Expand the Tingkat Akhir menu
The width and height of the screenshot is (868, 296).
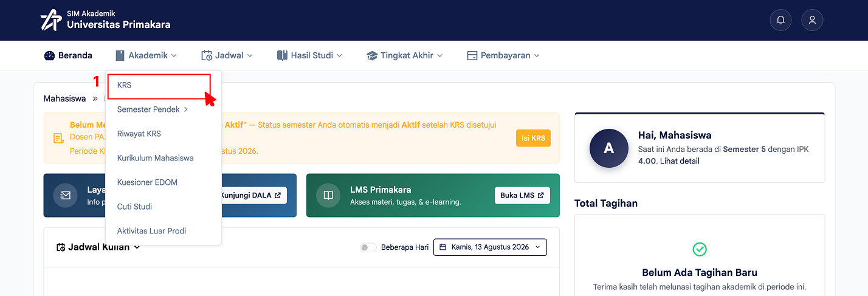pyautogui.click(x=405, y=55)
